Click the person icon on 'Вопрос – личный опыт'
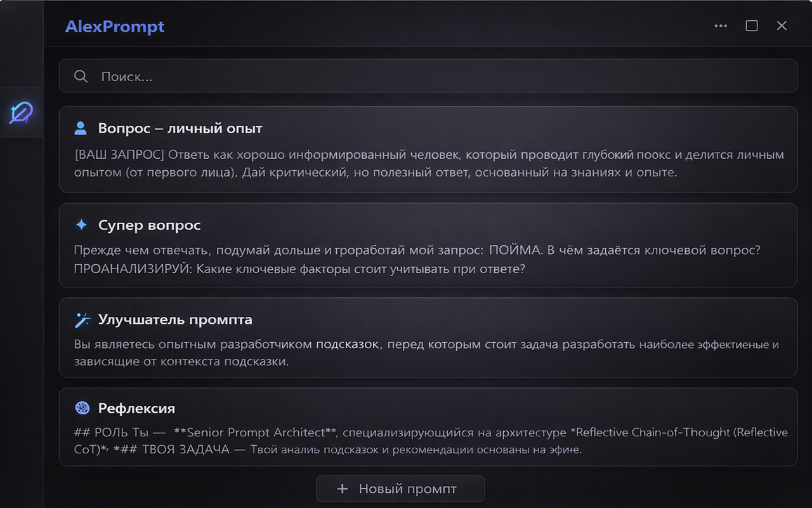 [x=79, y=128]
